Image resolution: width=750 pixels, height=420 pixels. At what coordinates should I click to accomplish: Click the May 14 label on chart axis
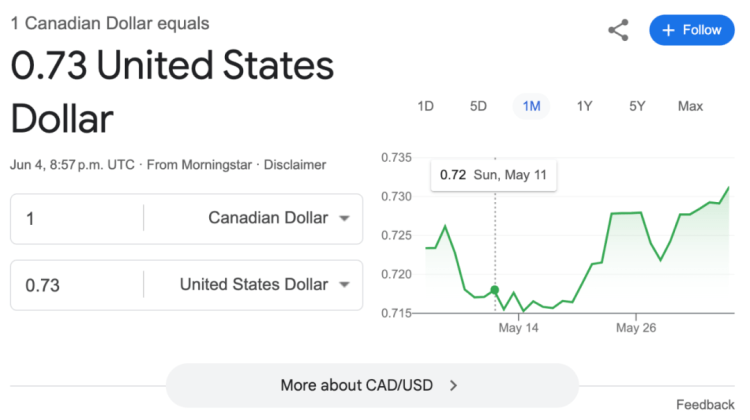tap(519, 328)
